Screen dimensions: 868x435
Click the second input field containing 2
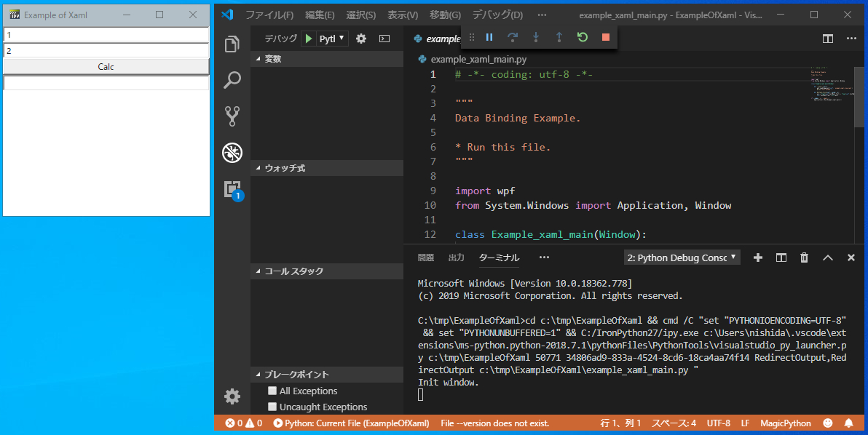[x=106, y=51]
